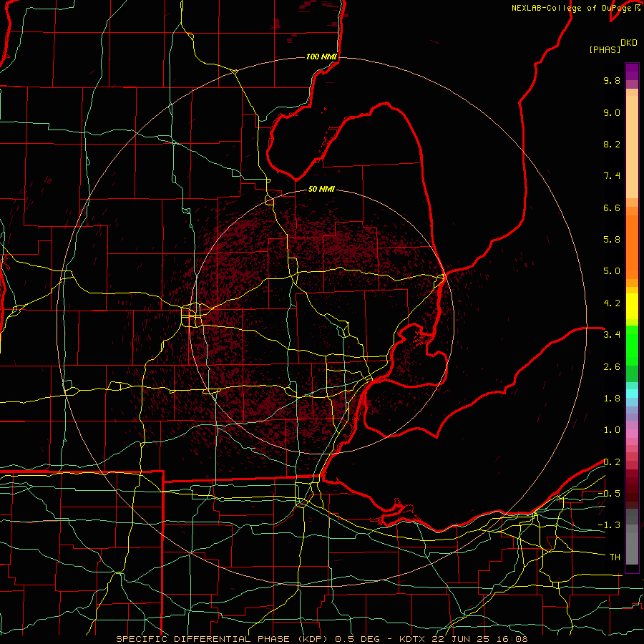
Task: Select the 5.0 scale value
Action: pyautogui.click(x=612, y=271)
